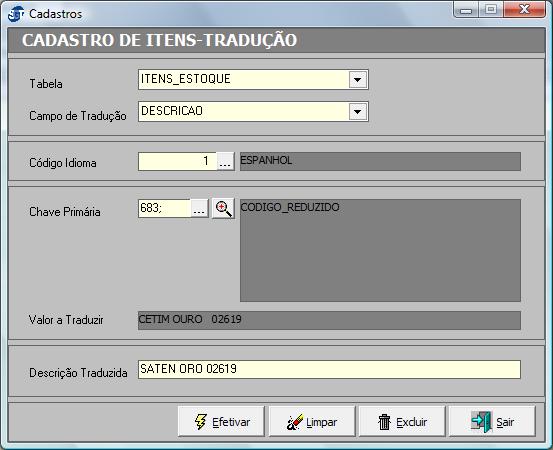Click the Valor a Traduzir read-only field
553x450 pixels.
[x=329, y=320]
